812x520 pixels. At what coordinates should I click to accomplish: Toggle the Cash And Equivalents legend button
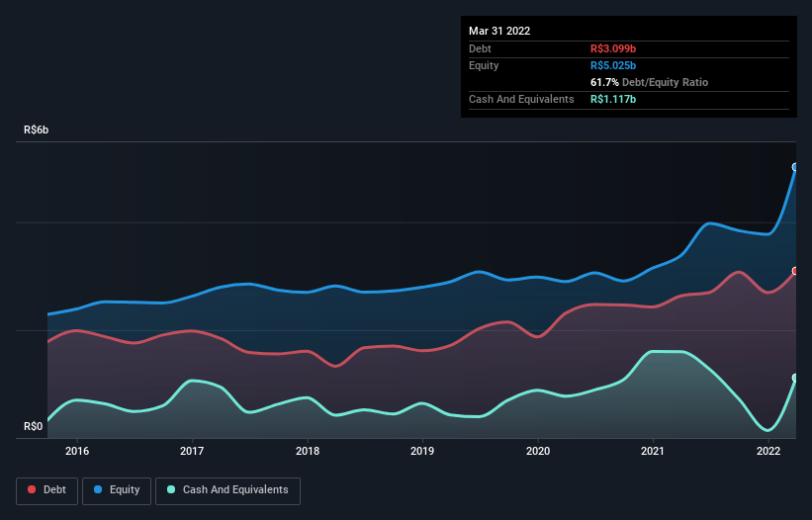(x=227, y=490)
